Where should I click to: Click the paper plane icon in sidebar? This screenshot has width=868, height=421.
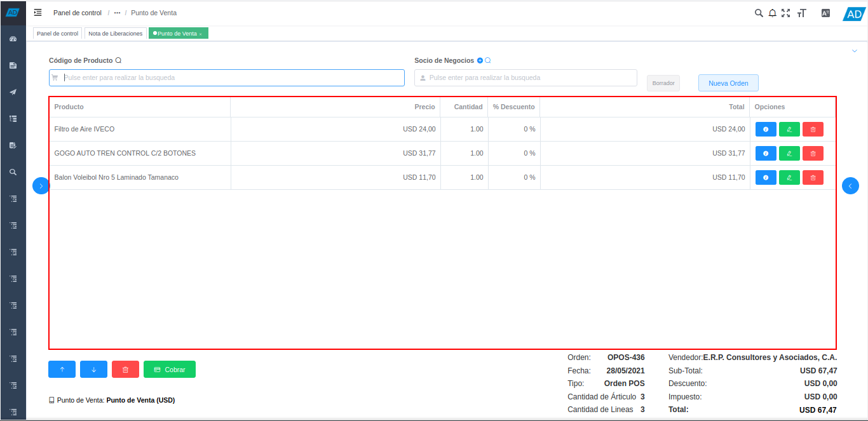(x=13, y=92)
